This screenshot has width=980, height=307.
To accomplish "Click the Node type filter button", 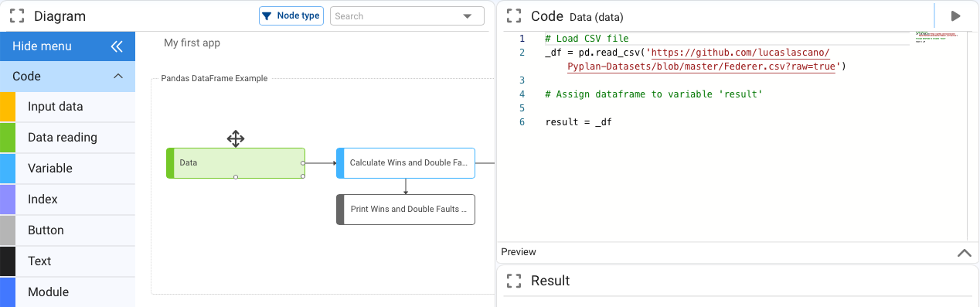I will click(291, 16).
